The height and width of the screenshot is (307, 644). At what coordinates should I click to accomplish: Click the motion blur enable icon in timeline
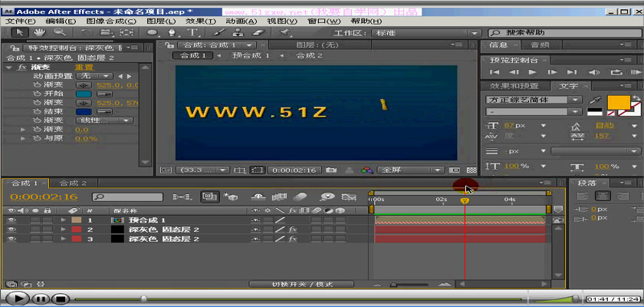[x=301, y=197]
